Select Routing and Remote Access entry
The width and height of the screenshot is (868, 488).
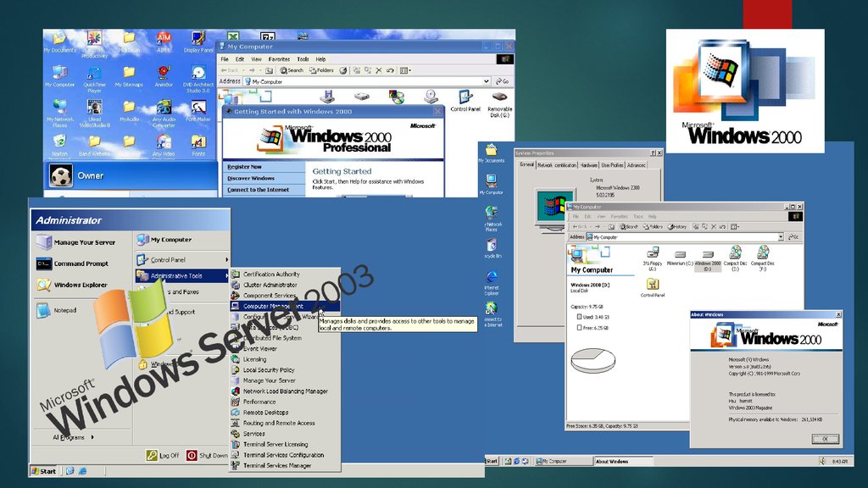[x=285, y=424]
